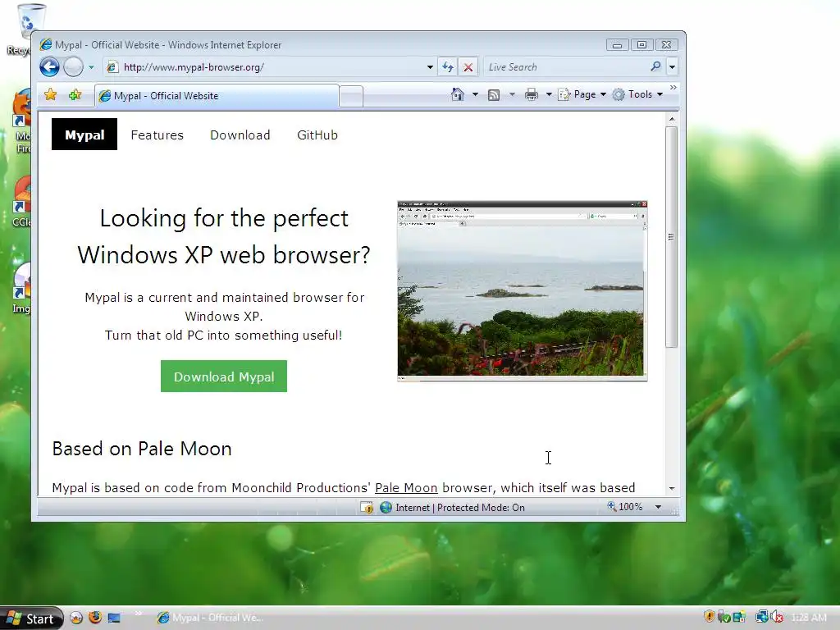Click the scroll down arrow on page scrollbar

[x=671, y=489]
